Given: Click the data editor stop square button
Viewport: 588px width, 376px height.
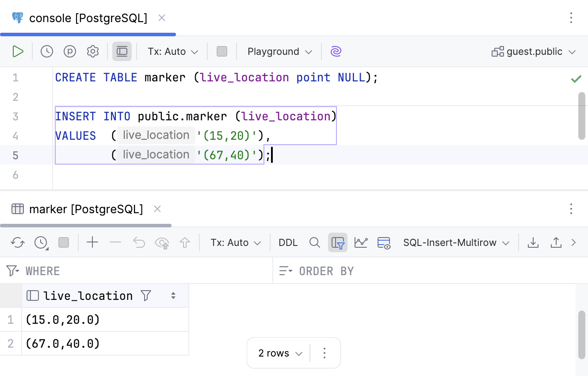Looking at the screenshot, I should [x=64, y=242].
